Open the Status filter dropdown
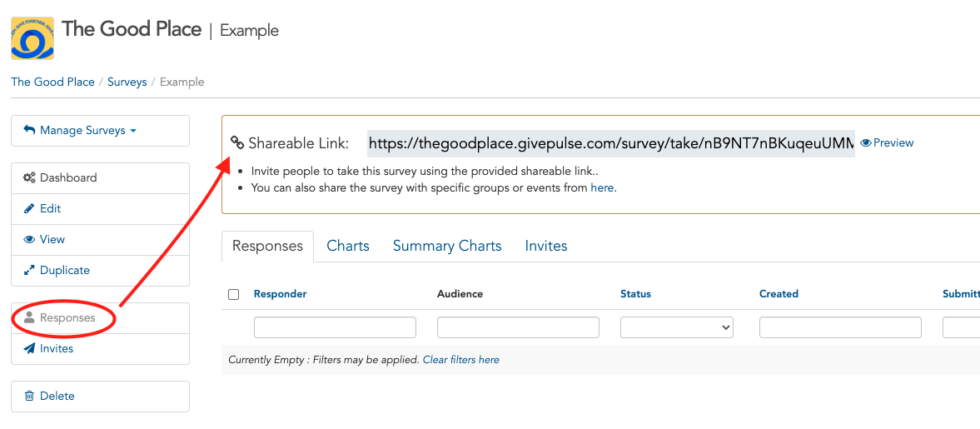 point(677,327)
